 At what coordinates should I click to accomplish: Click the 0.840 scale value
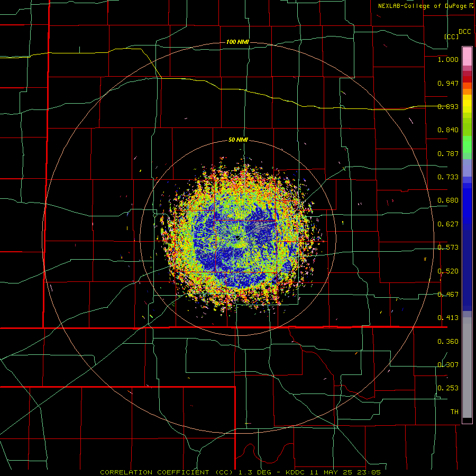coord(448,130)
